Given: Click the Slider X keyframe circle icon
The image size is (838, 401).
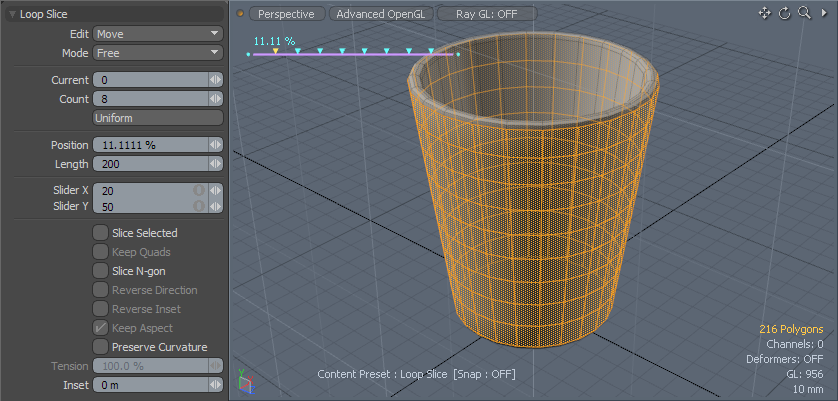Looking at the screenshot, I should 199,190.
